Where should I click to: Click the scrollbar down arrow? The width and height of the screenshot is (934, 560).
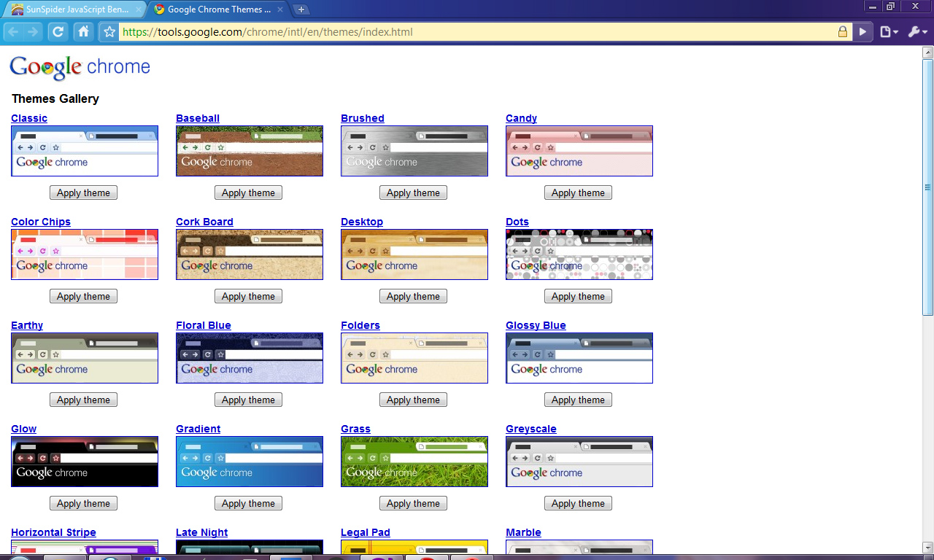click(928, 547)
